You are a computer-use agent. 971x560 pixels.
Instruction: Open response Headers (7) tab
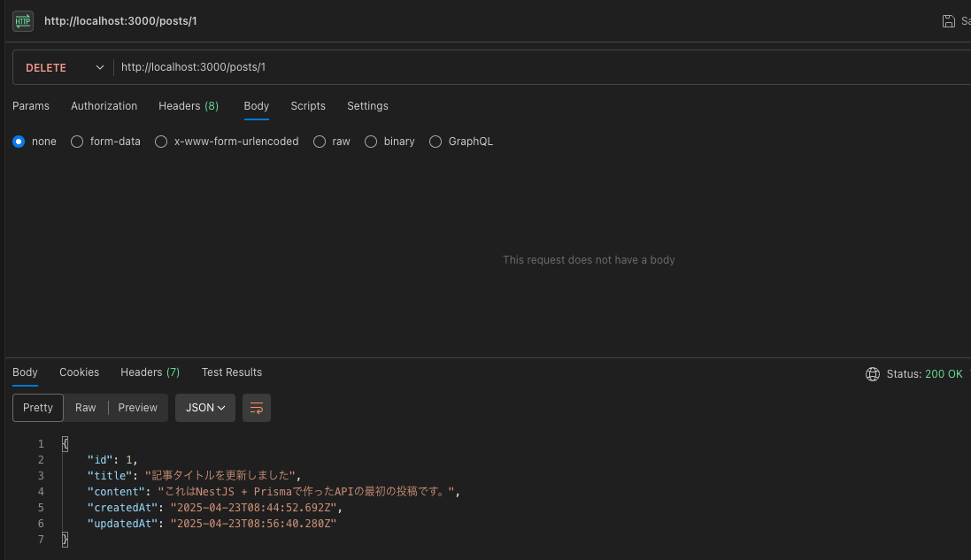tap(150, 372)
